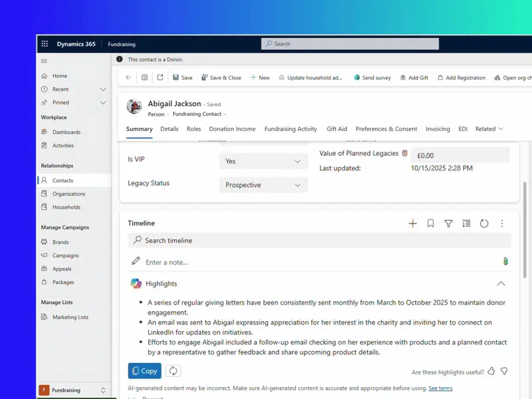
Task: Click the timeline add record plus icon
Action: tap(412, 223)
